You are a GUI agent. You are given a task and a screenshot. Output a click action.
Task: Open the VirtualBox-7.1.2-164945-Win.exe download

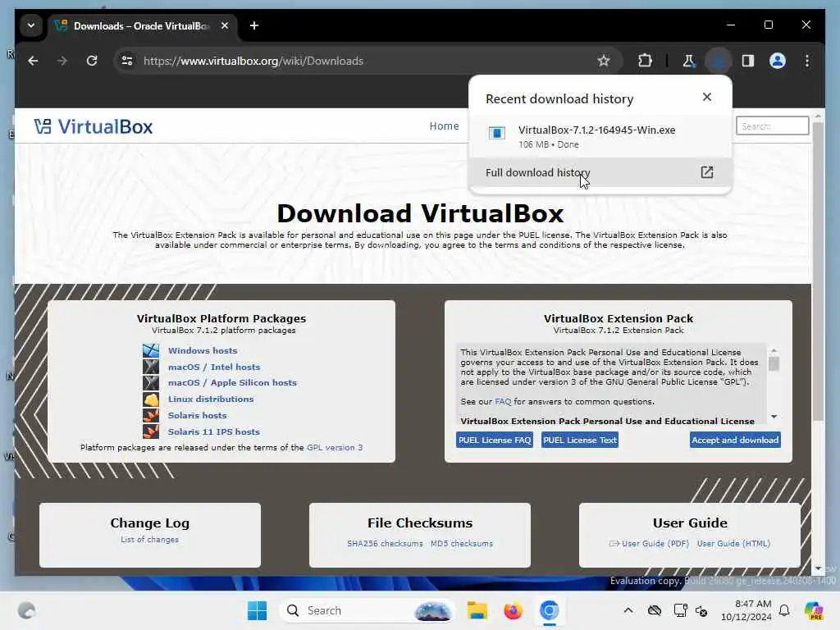[600, 136]
